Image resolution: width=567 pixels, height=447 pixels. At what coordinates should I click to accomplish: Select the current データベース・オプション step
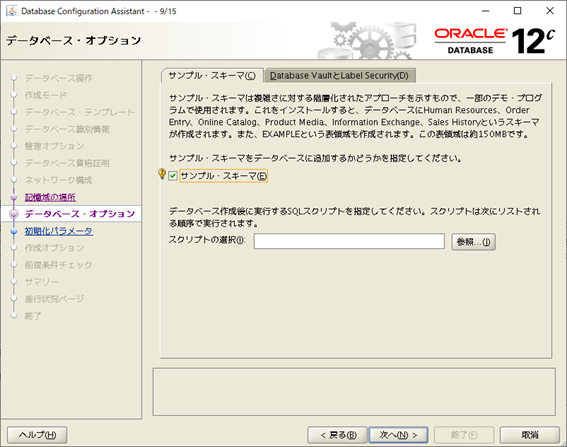(80, 214)
